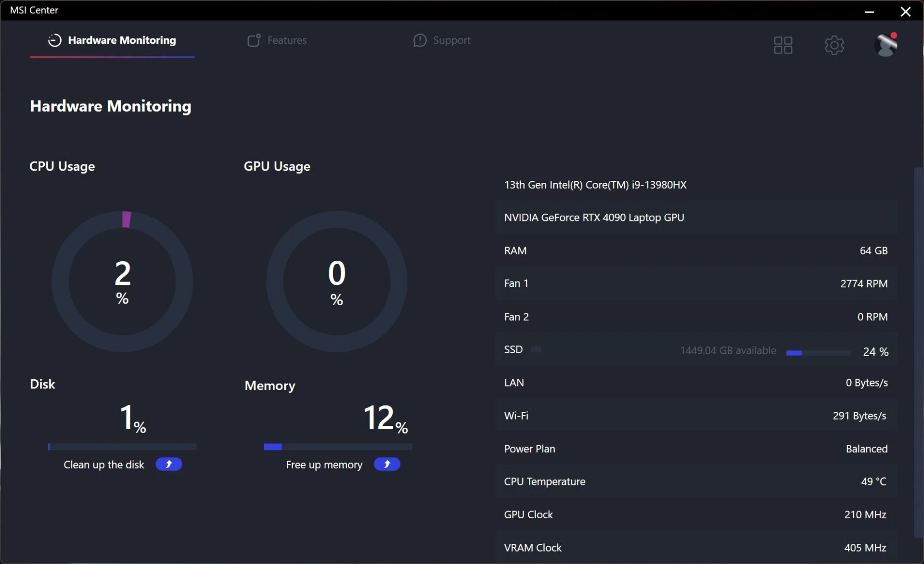Select the NVIDIA GeForce RTX 4090 Laptop GPU row

click(696, 218)
